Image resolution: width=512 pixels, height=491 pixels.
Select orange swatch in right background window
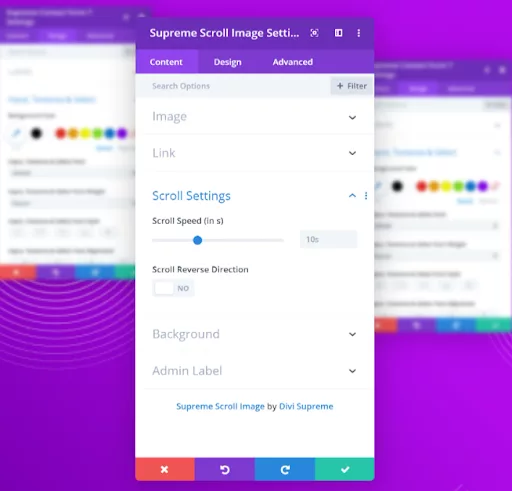[x=434, y=186]
